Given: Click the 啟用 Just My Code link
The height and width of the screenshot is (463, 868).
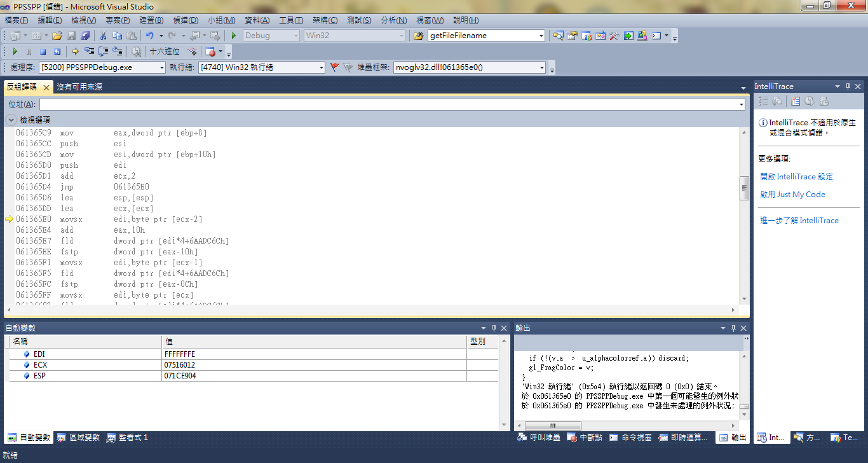Looking at the screenshot, I should pos(792,195).
